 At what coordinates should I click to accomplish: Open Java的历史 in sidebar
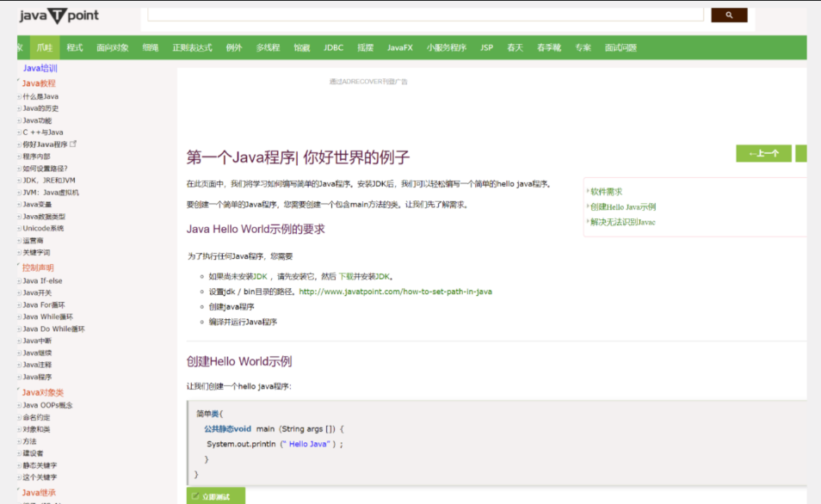(40, 108)
